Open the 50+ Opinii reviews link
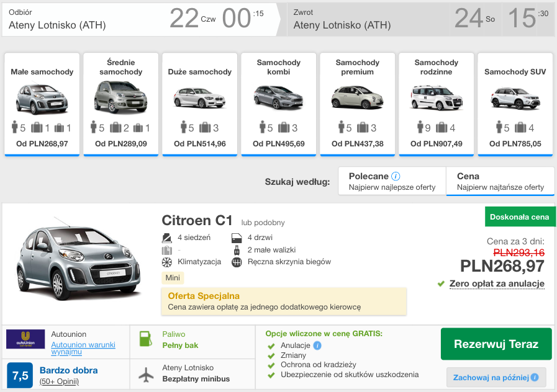The image size is (557, 392). (x=60, y=381)
